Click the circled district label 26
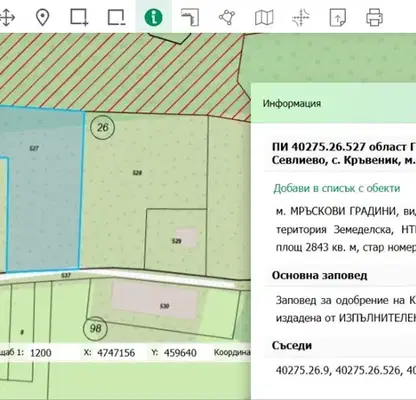Image resolution: width=416 pixels, height=400 pixels. tap(103, 127)
